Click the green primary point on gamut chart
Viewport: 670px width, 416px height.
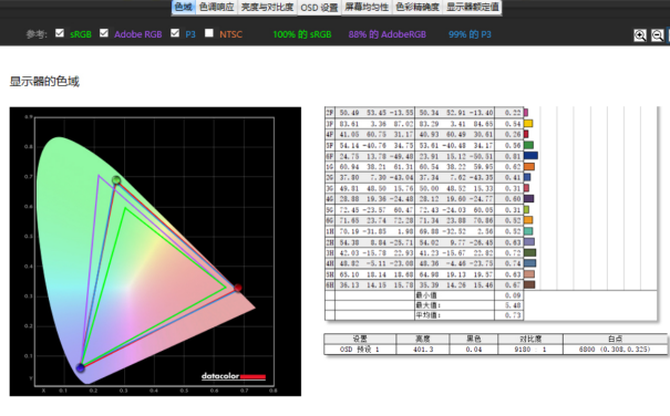tap(117, 181)
